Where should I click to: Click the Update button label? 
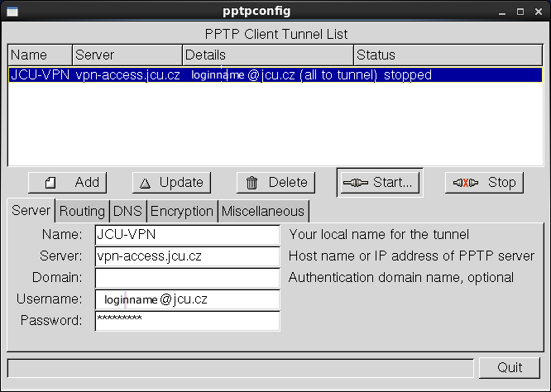pyautogui.click(x=181, y=183)
